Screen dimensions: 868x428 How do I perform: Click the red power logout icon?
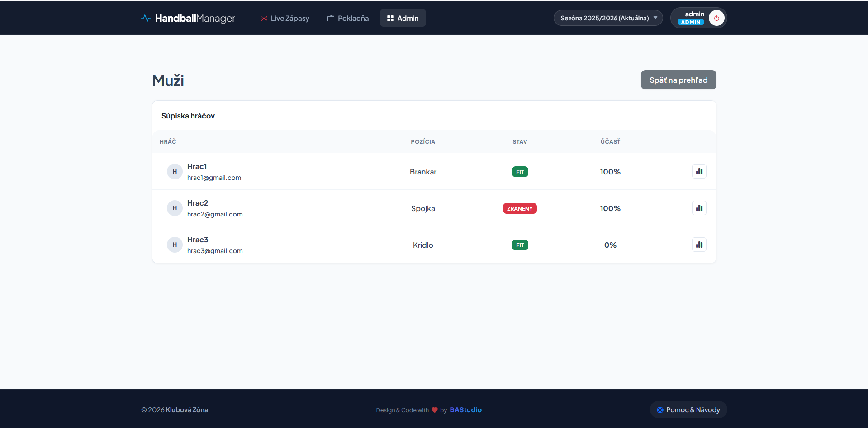[716, 18]
